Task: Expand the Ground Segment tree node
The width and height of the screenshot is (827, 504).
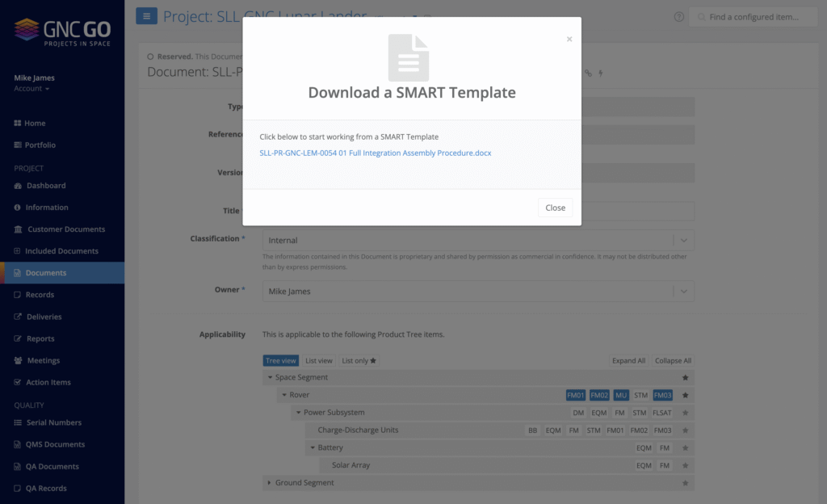Action: click(269, 483)
